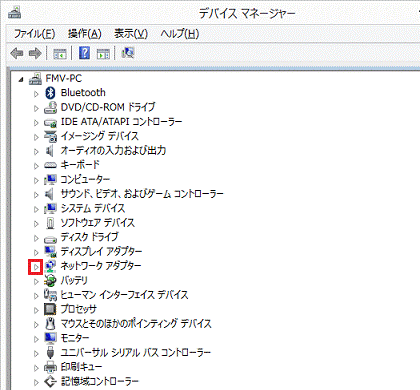Expand the バッテリ category

coord(36,281)
